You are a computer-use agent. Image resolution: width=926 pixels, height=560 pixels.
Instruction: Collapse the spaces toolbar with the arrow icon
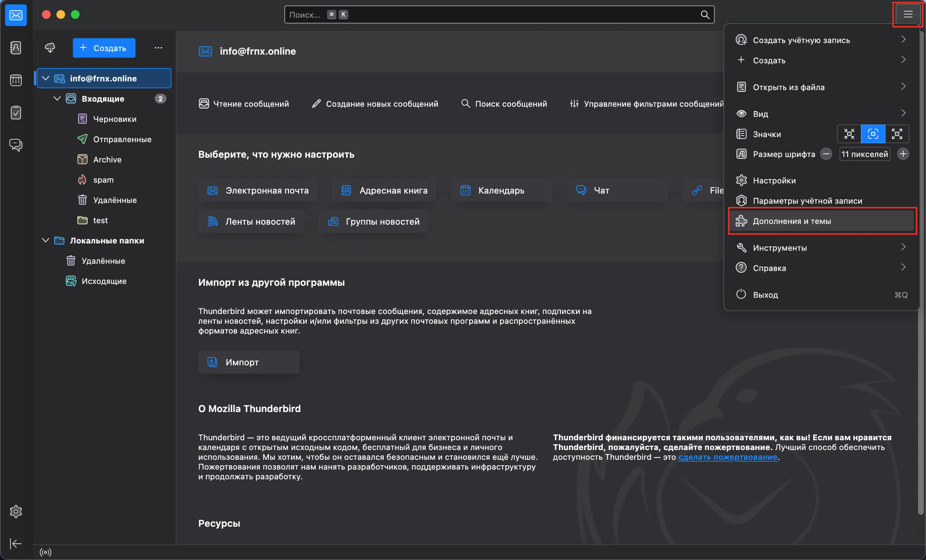click(16, 543)
